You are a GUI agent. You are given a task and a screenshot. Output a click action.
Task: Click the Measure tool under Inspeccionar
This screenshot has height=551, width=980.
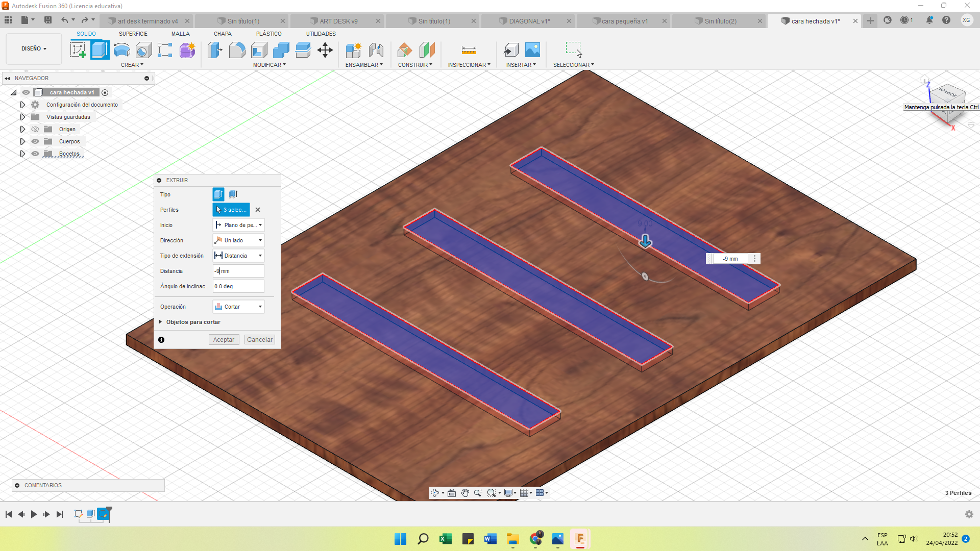(x=469, y=50)
